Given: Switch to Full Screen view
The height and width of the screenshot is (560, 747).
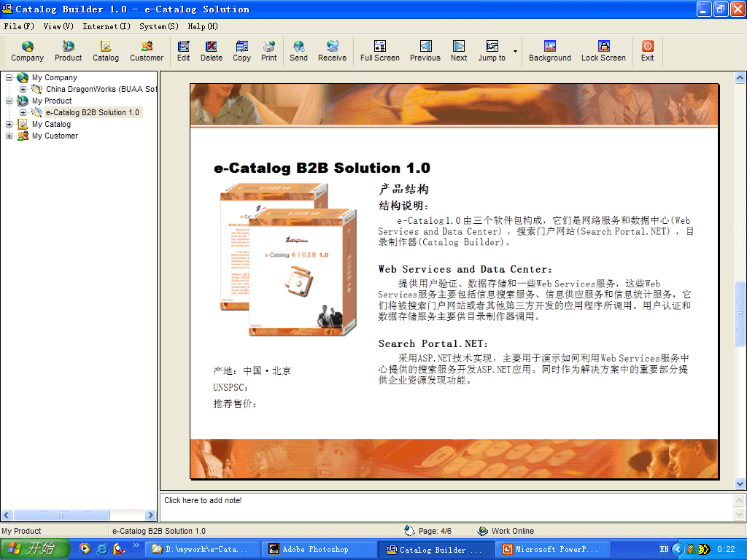Looking at the screenshot, I should tap(379, 51).
